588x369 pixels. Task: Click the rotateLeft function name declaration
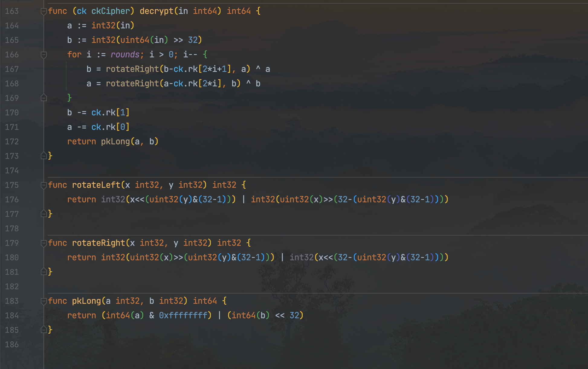coord(96,185)
